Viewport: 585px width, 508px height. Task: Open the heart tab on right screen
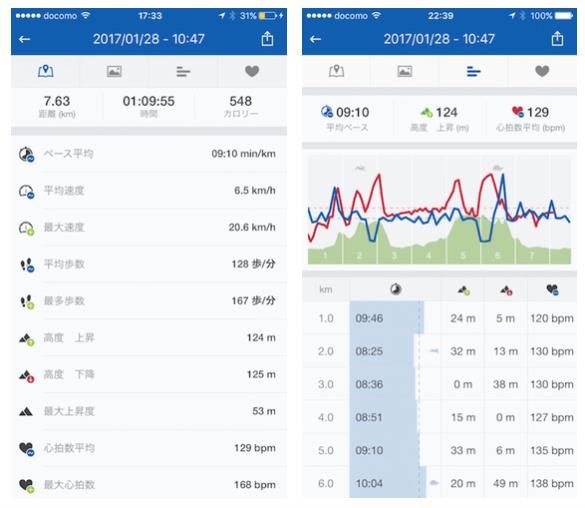pos(542,71)
